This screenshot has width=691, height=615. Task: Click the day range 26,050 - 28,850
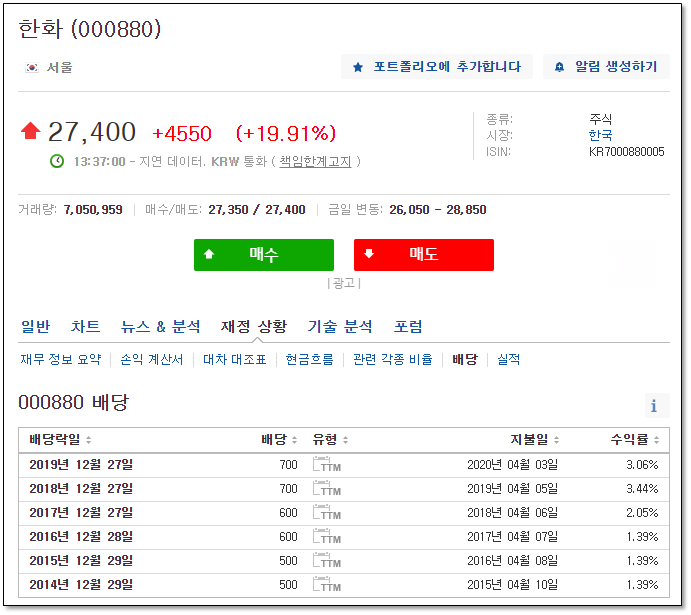pyautogui.click(x=438, y=210)
